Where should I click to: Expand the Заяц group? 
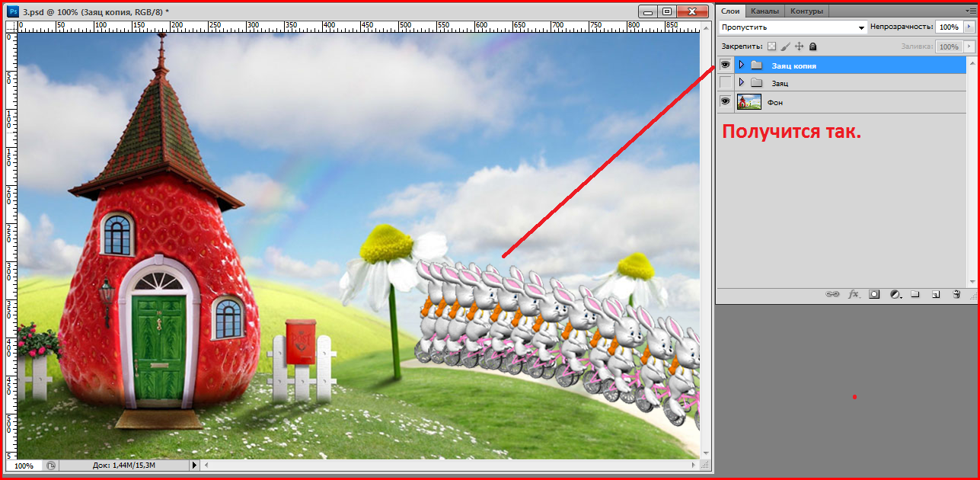[742, 82]
